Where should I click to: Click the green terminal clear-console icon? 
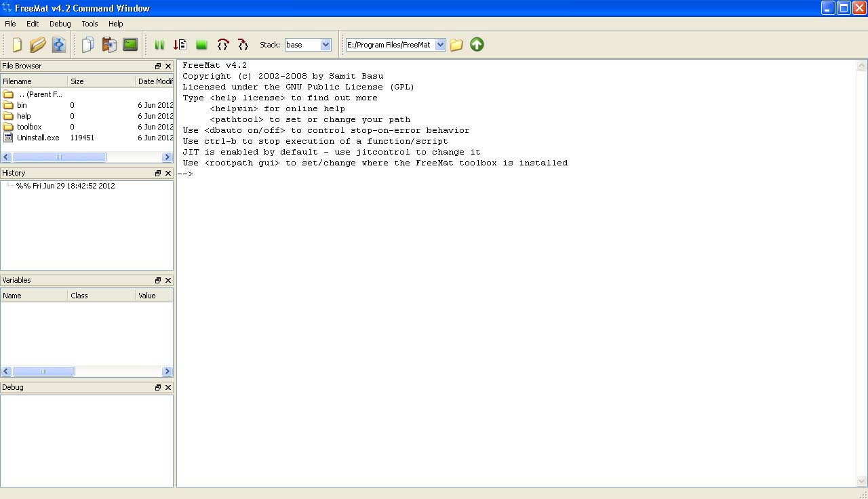[130, 45]
